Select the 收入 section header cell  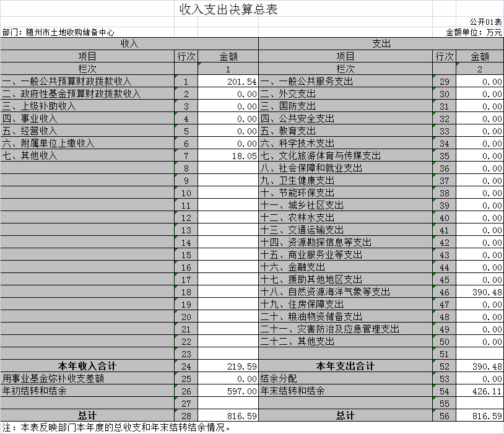(x=129, y=43)
